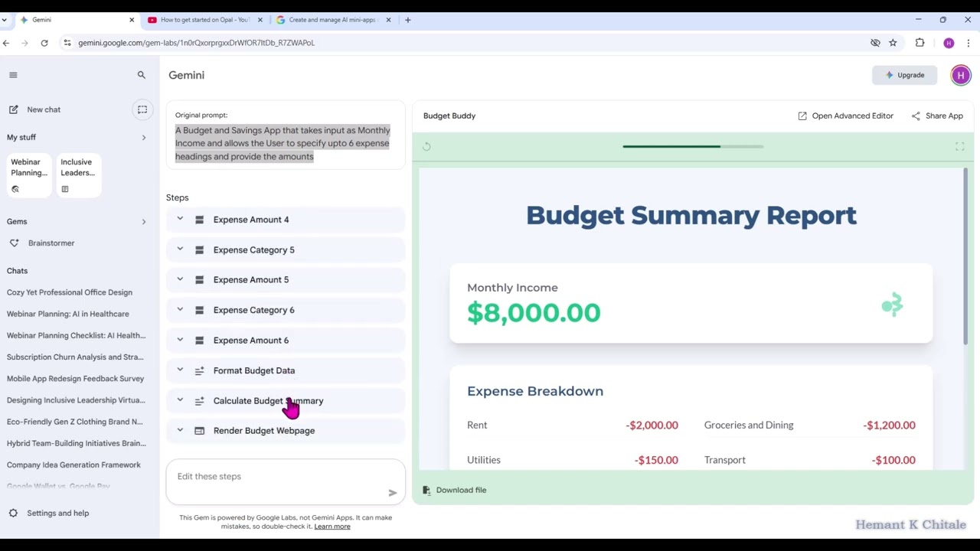Click the Share App icon

(916, 116)
